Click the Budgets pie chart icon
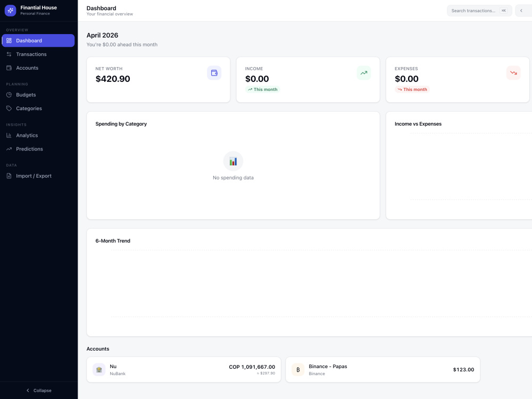Screen dimensions: 532x399 9,95
